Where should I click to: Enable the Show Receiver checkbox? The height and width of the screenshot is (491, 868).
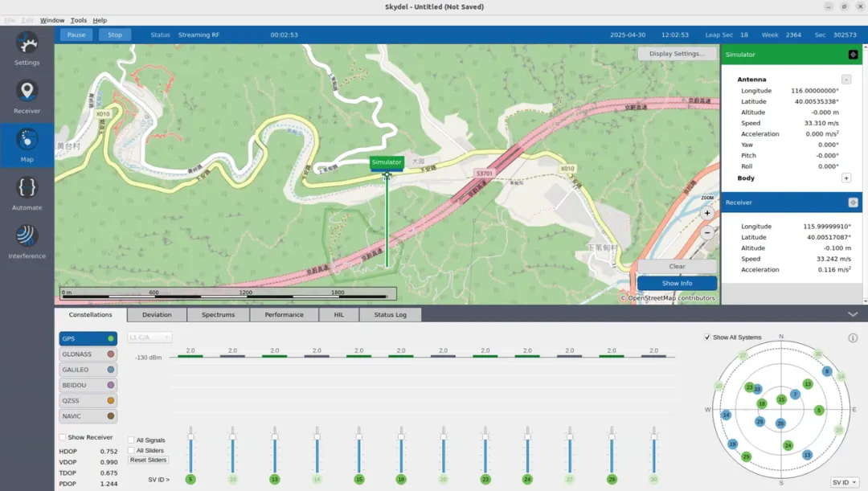[63, 437]
